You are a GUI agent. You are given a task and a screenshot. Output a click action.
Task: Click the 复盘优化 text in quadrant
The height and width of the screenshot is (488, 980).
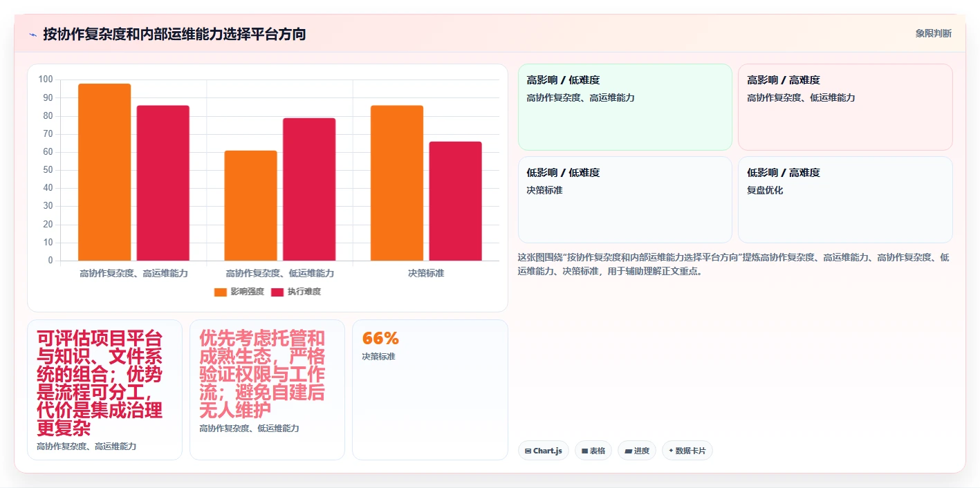pyautogui.click(x=765, y=190)
